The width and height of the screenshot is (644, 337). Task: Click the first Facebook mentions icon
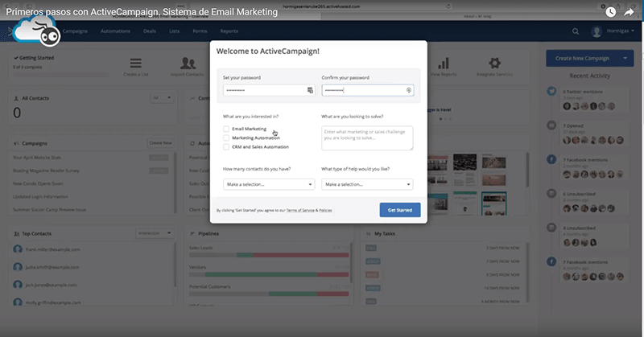[551, 159]
